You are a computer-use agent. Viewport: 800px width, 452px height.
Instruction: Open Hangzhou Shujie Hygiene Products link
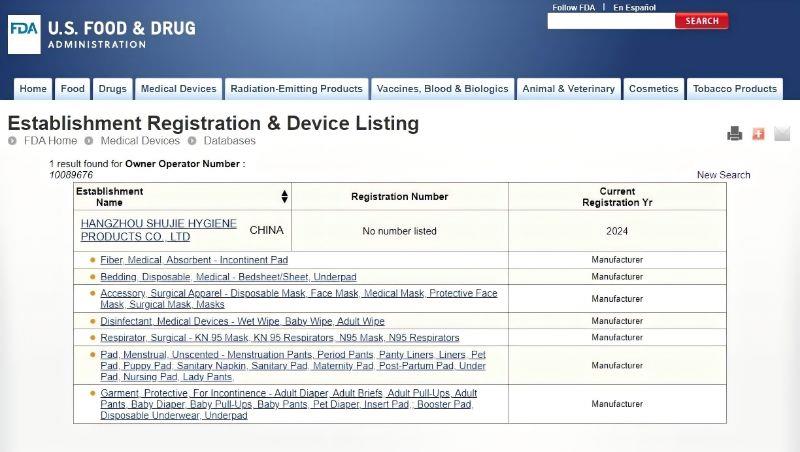click(159, 230)
